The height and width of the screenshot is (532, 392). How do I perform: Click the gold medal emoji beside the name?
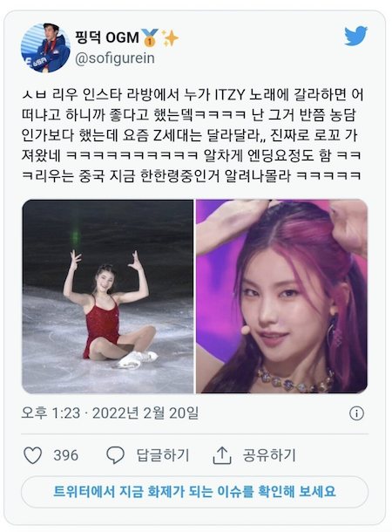pos(150,38)
